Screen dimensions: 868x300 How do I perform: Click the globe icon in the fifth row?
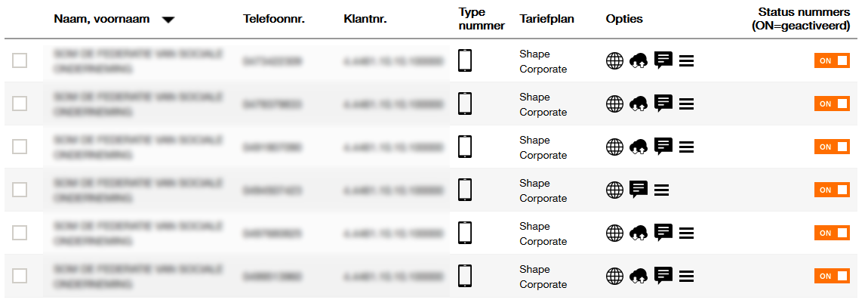614,233
